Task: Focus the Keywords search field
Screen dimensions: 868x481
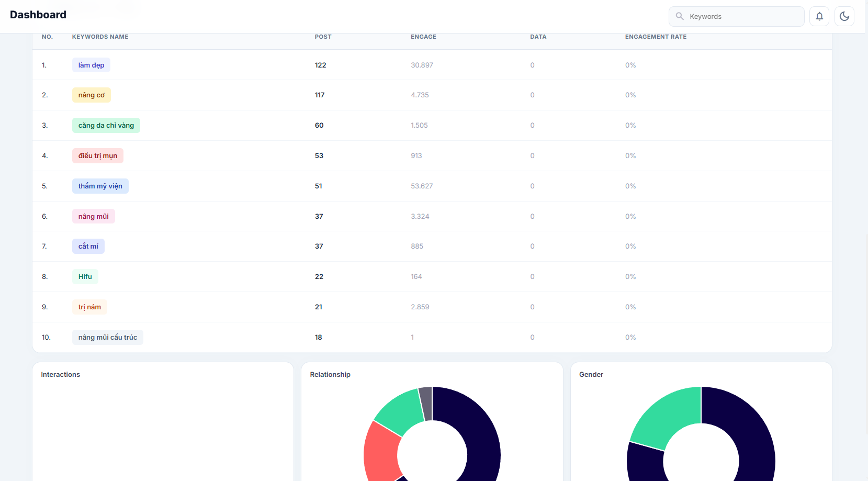Action: [x=737, y=16]
